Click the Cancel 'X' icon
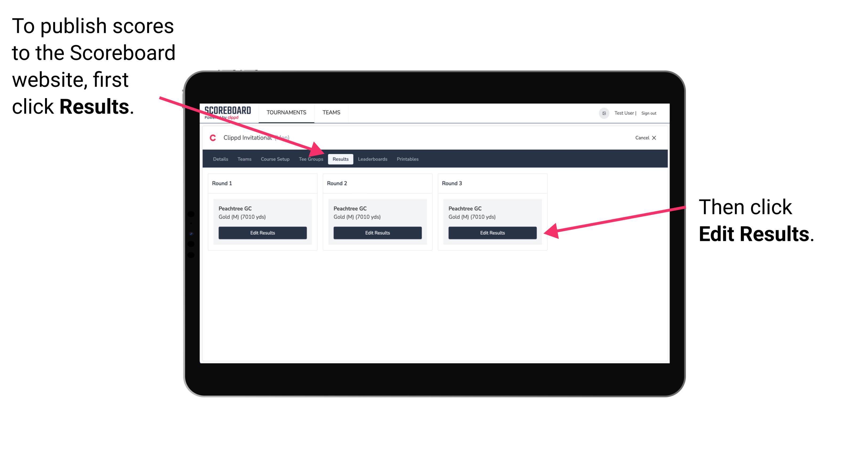Screen dimensions: 868x467 [655, 138]
